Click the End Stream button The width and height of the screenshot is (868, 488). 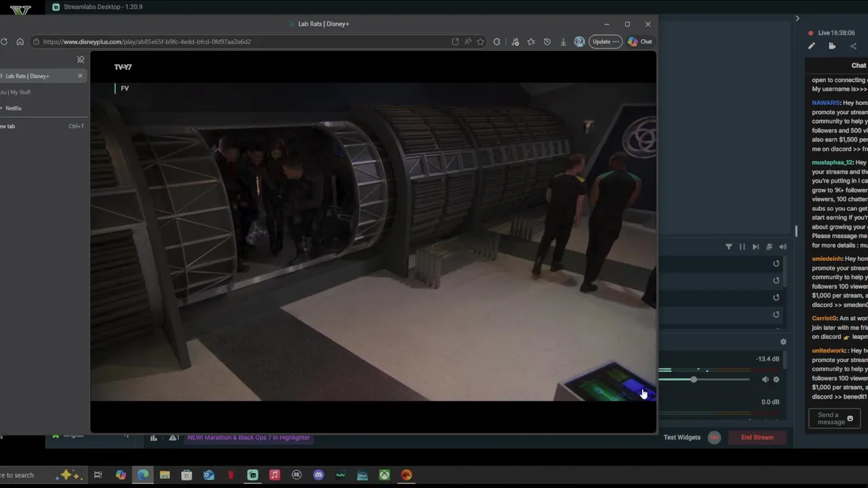tap(757, 437)
